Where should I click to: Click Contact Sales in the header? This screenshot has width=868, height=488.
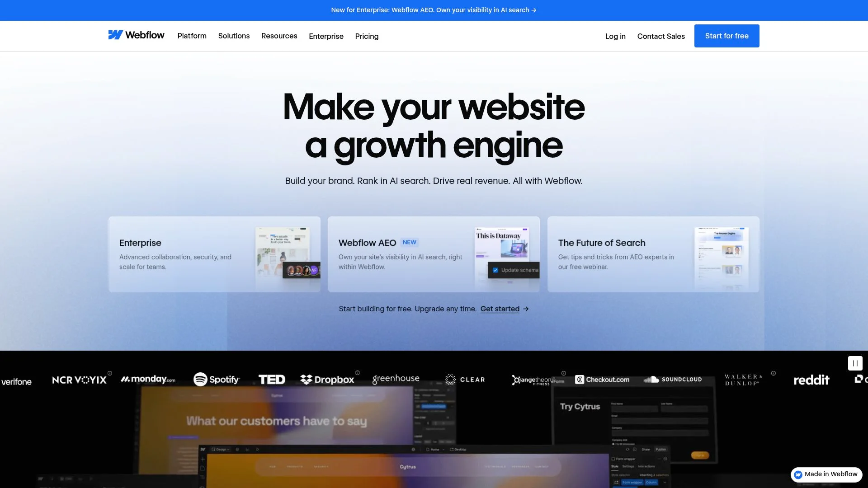coord(661,36)
